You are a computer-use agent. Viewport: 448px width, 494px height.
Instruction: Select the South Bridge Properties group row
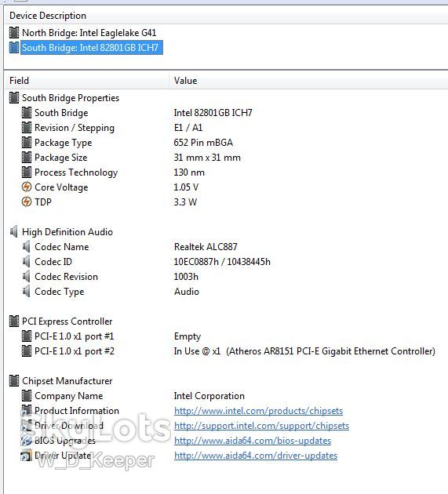71,98
